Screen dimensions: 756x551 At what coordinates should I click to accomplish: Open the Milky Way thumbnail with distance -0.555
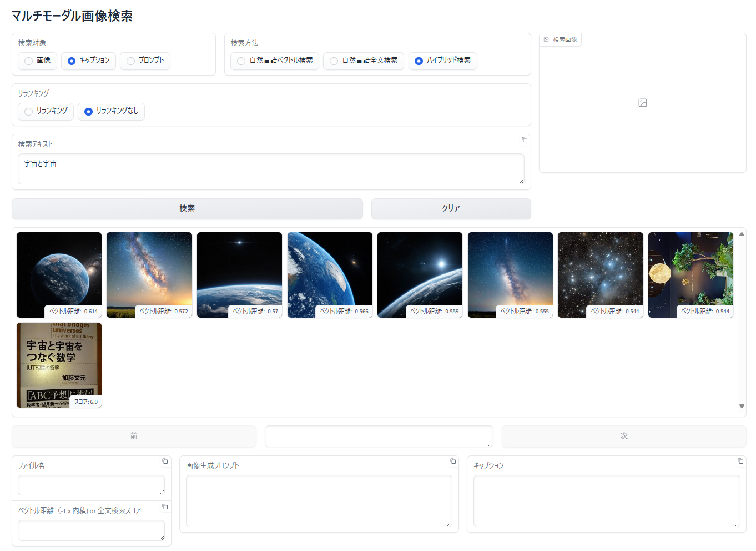[510, 275]
